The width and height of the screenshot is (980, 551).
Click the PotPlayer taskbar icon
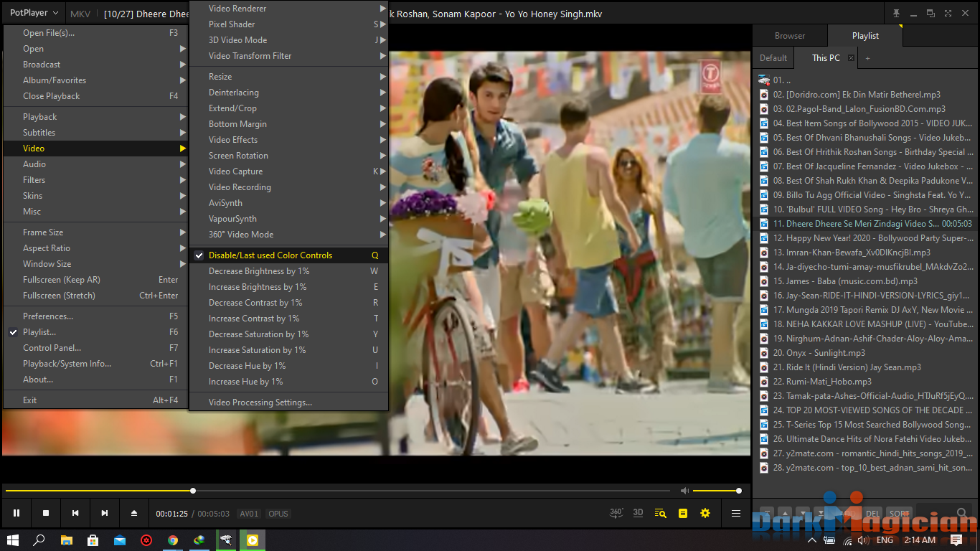[253, 540]
